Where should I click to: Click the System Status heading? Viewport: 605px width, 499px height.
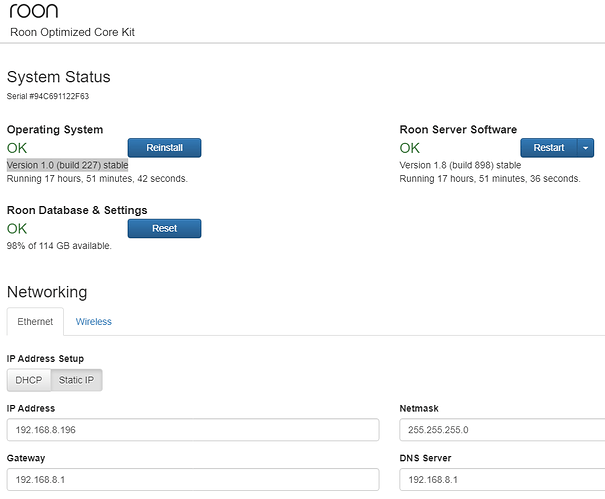(x=59, y=77)
